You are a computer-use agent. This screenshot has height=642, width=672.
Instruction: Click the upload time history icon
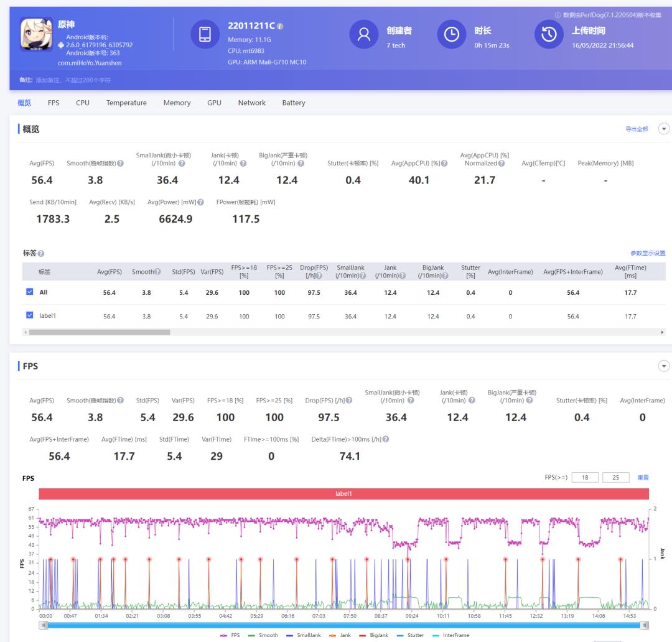(x=549, y=35)
